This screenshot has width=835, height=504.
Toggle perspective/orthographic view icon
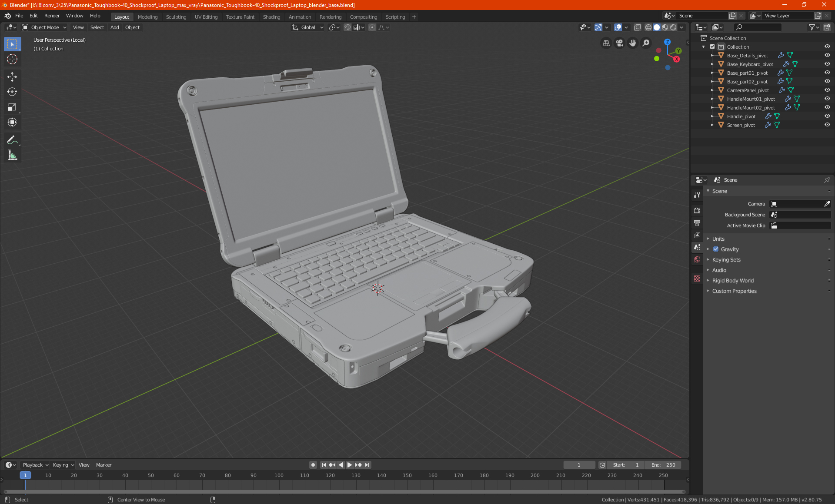click(x=606, y=43)
